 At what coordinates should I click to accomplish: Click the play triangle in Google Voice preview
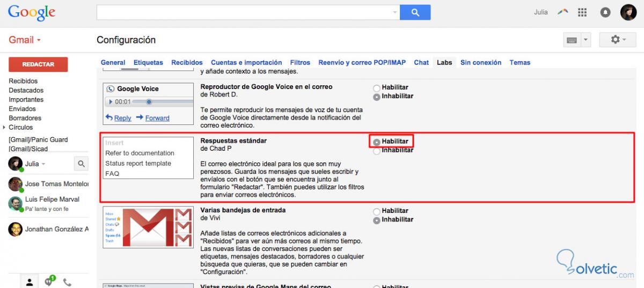[111, 102]
